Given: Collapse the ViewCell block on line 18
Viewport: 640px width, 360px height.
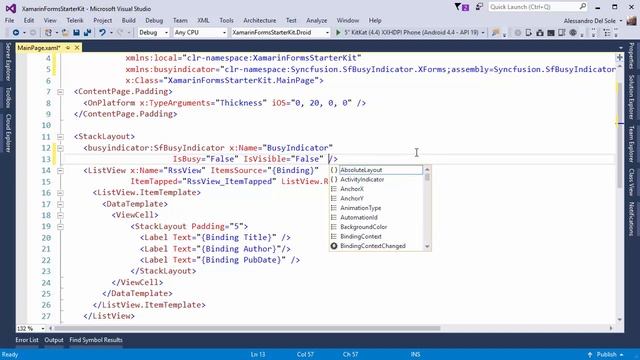Looking at the screenshot, I should 60,216.
